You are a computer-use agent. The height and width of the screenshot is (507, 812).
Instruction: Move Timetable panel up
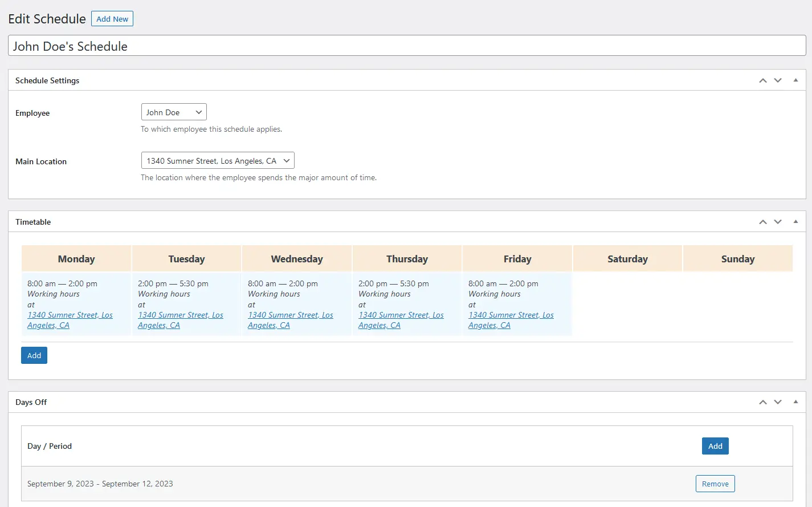[x=763, y=222]
